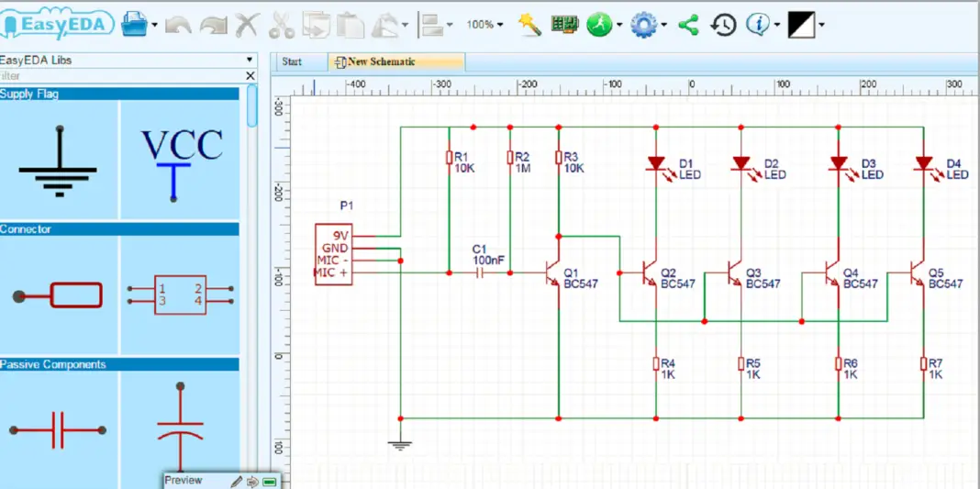Select resistor R2 1M
Screen dimensions: 980x489
coord(510,157)
